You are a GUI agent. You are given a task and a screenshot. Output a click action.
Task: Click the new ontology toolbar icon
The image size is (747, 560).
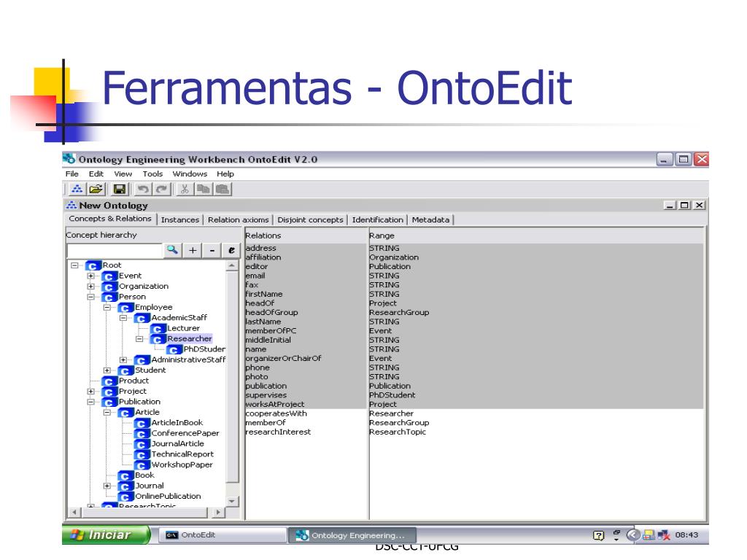tap(77, 189)
